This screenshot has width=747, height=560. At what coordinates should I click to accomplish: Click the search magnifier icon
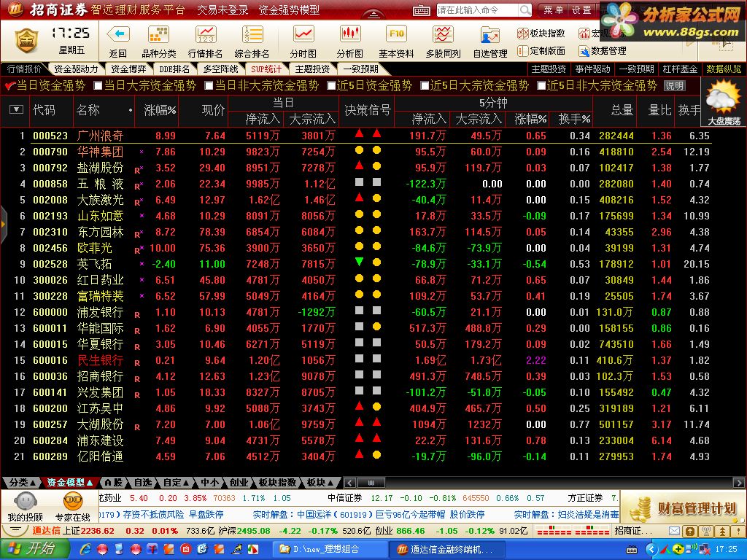(x=525, y=10)
